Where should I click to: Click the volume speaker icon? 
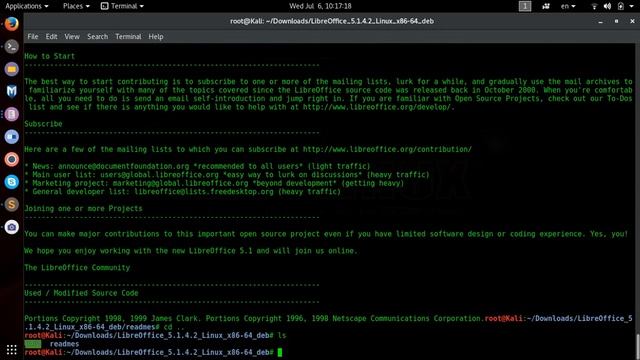click(607, 6)
